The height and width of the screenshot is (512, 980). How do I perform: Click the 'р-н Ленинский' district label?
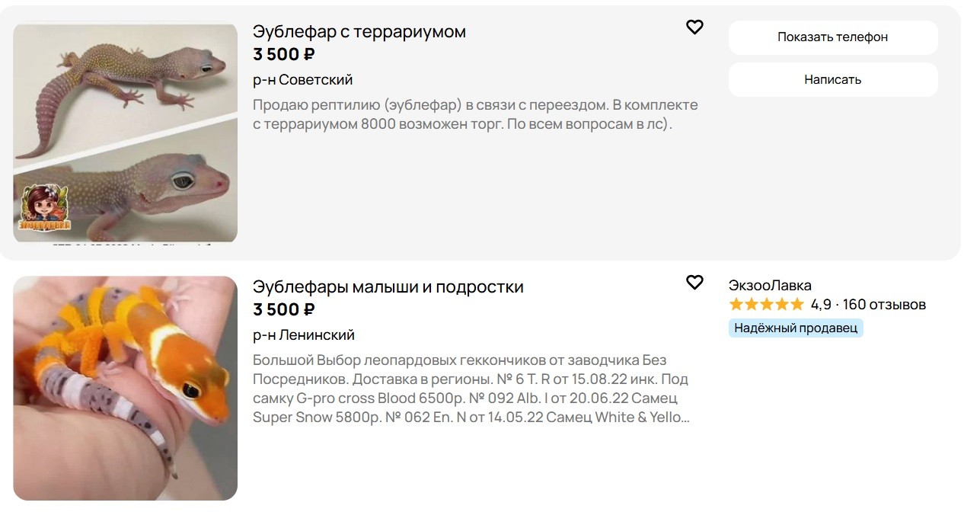(304, 335)
